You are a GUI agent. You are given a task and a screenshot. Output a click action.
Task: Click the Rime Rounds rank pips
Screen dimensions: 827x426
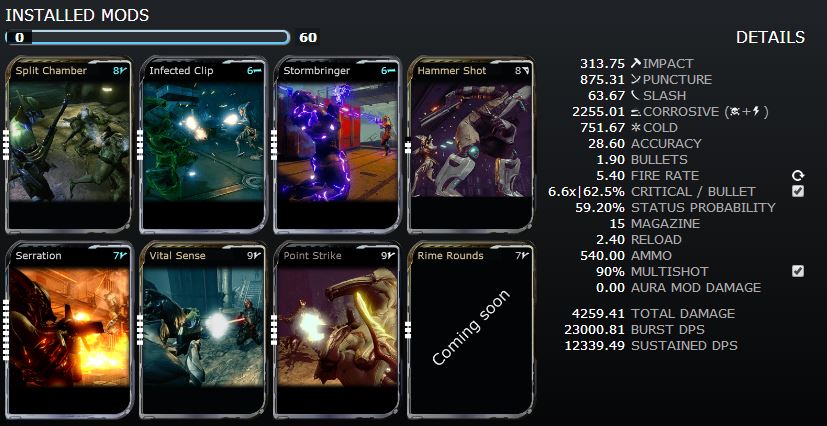tap(408, 330)
